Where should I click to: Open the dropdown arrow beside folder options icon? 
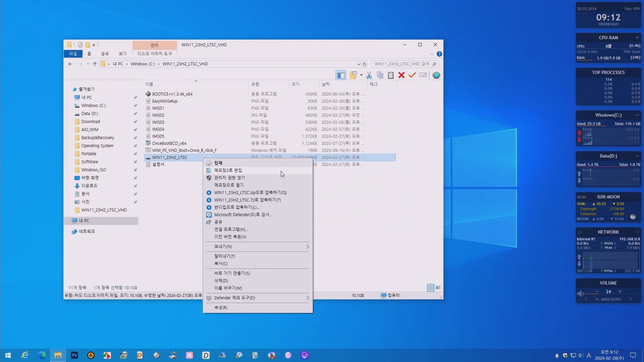coord(361,75)
